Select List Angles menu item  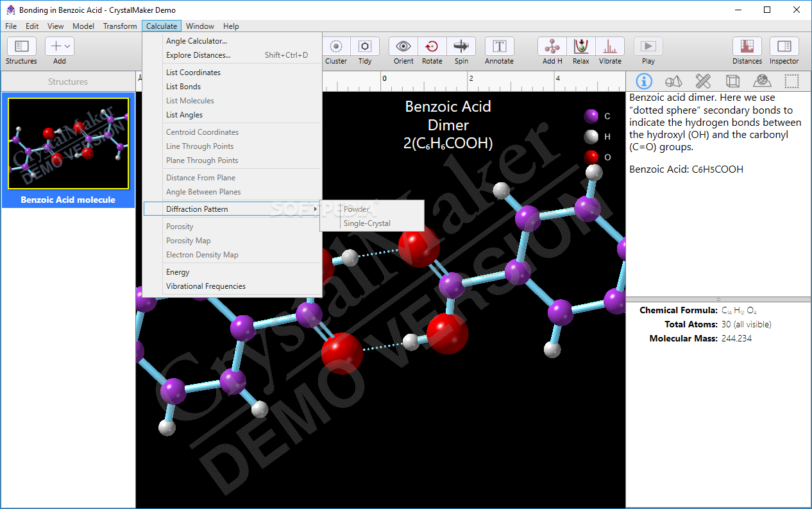pyautogui.click(x=232, y=115)
